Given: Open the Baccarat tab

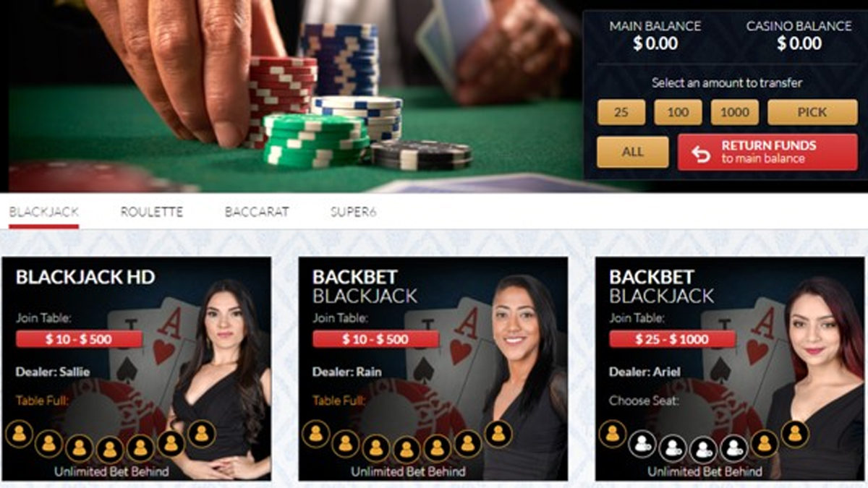Looking at the screenshot, I should click(257, 212).
